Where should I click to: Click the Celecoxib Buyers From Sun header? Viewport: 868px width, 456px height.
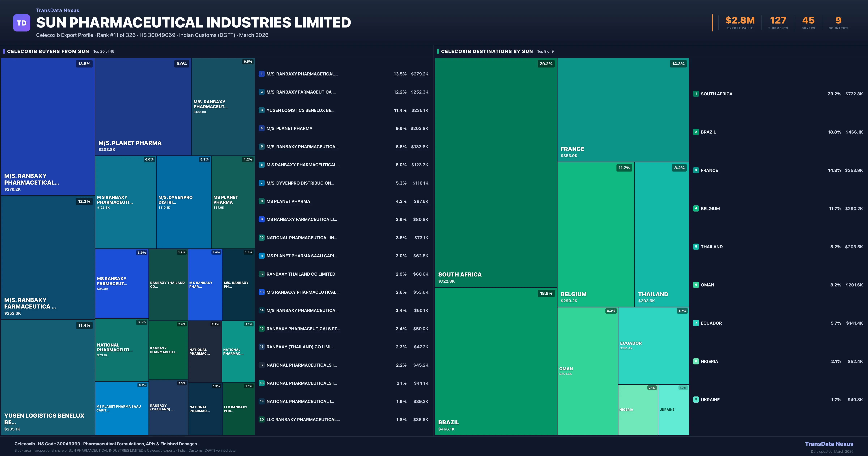pos(48,51)
